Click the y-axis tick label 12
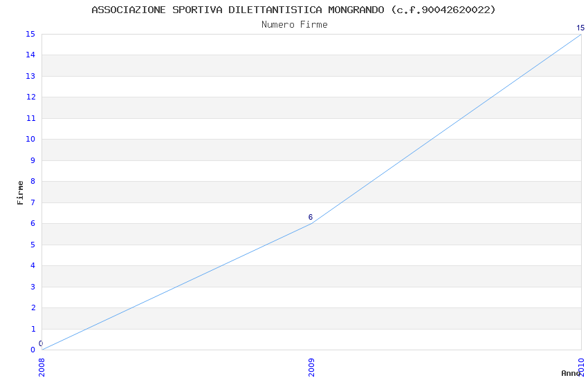 [30, 97]
